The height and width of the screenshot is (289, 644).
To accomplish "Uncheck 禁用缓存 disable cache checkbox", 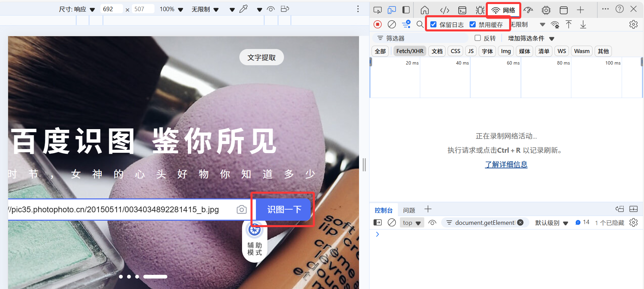I will (473, 24).
